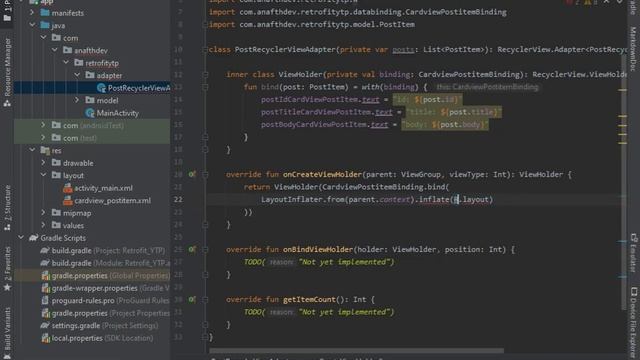
Task: Collapse the Gradle Scripts node
Action: pyautogui.click(x=21, y=238)
